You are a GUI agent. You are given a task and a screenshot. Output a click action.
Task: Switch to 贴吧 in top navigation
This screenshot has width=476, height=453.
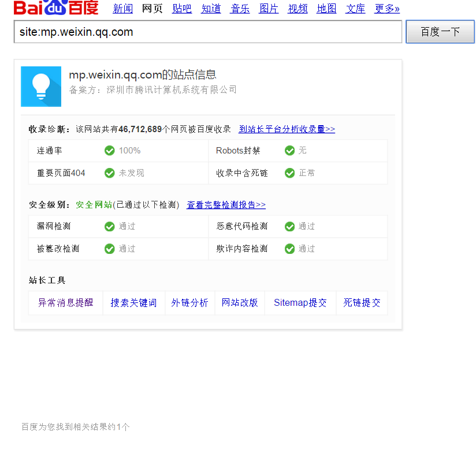pyautogui.click(x=182, y=9)
